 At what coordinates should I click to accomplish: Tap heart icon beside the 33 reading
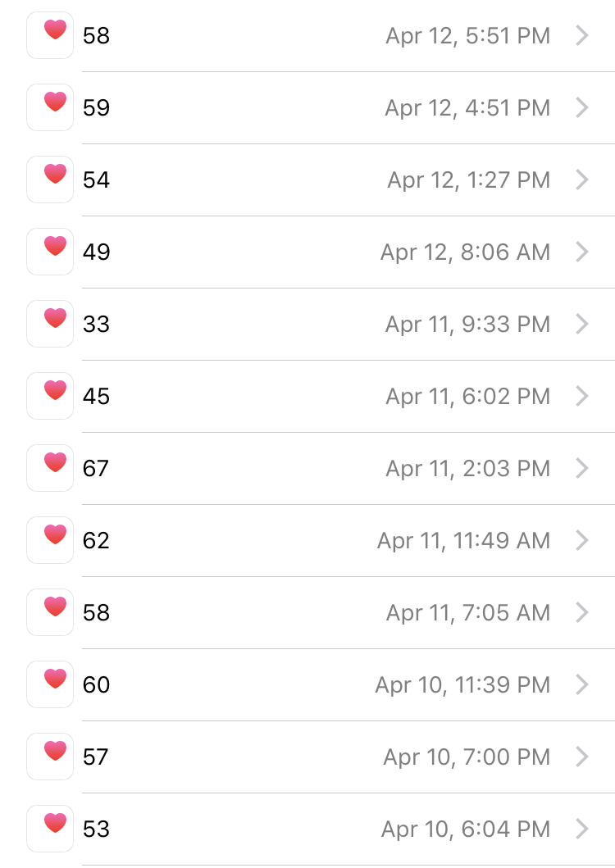pos(50,324)
